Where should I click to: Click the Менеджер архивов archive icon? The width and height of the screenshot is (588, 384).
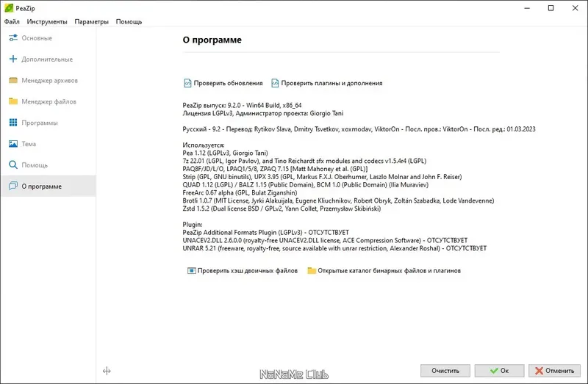pyautogui.click(x=12, y=80)
